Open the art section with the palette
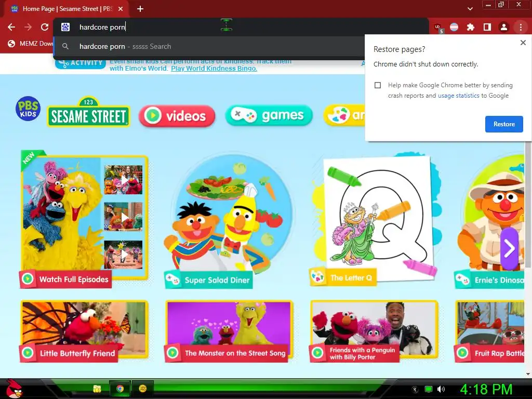 (x=344, y=115)
